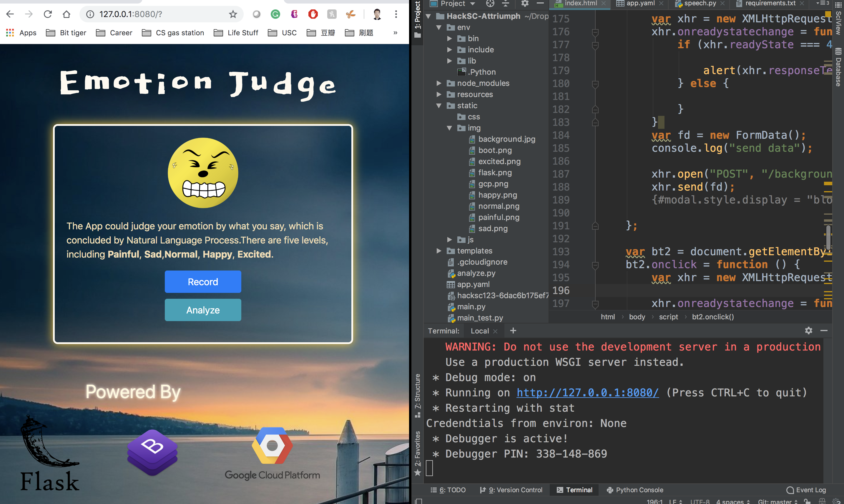
Task: Click the Chrome home button
Action: pyautogui.click(x=66, y=14)
